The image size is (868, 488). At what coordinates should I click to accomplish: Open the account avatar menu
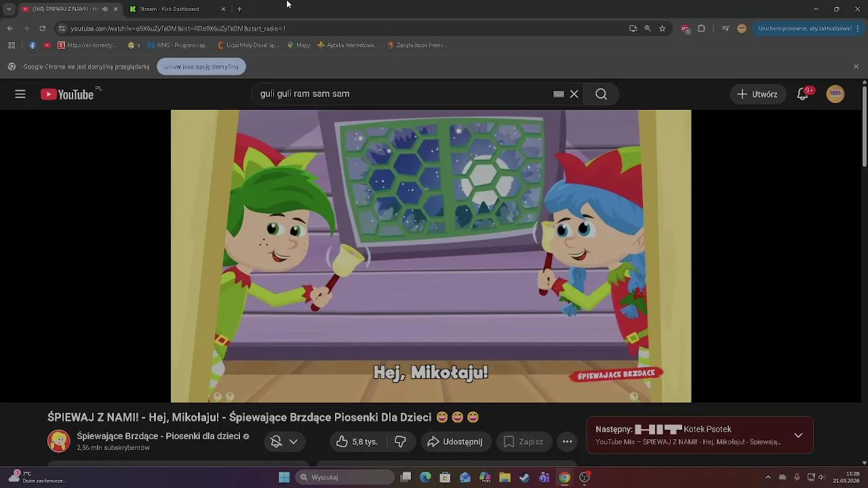[835, 94]
